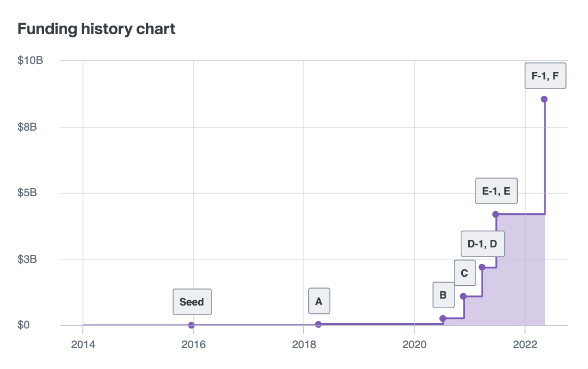This screenshot has height=369, width=588.
Task: Click the Series C data point
Action: (x=463, y=296)
